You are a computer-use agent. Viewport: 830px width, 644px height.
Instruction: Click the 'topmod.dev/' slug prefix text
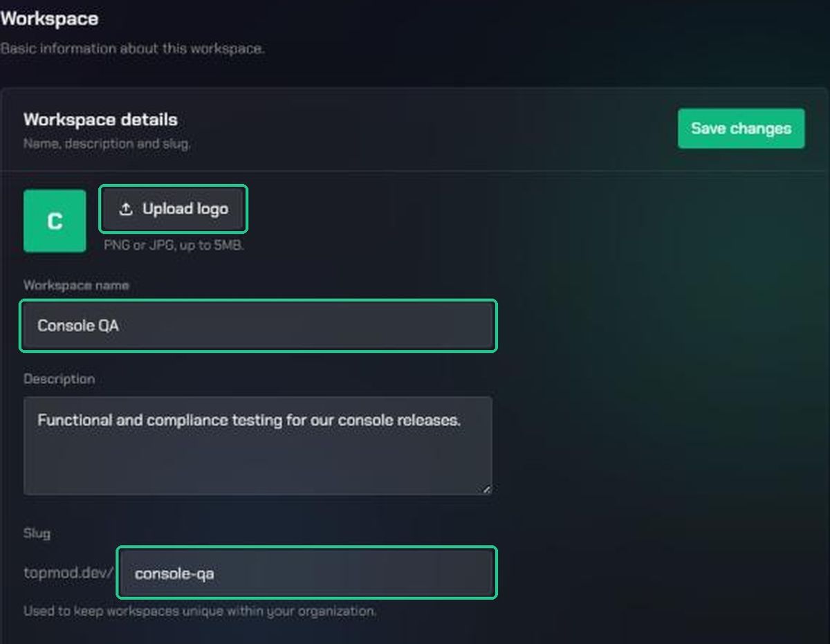click(x=68, y=573)
